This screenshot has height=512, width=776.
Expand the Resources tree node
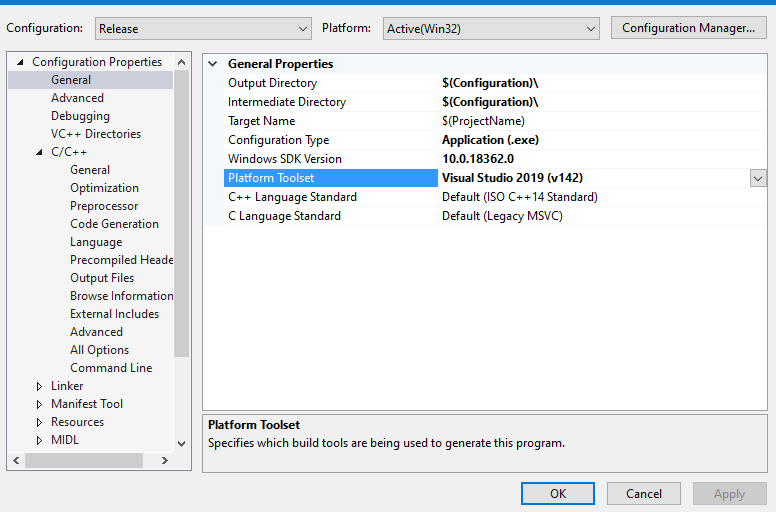pyautogui.click(x=39, y=422)
